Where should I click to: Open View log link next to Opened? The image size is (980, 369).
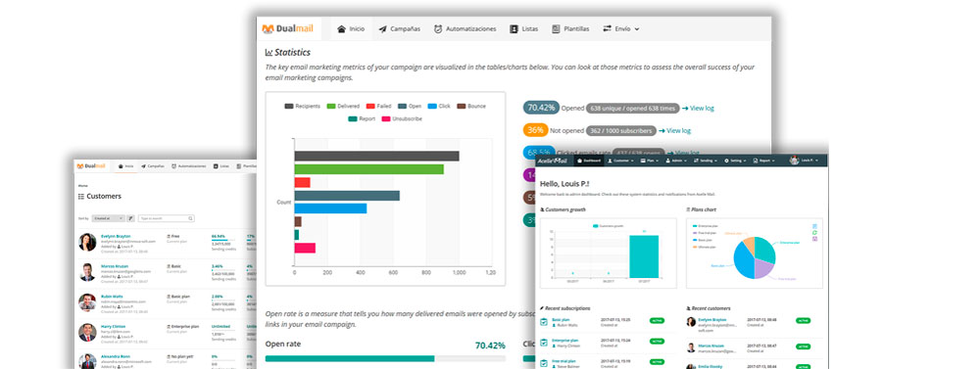coord(698,108)
